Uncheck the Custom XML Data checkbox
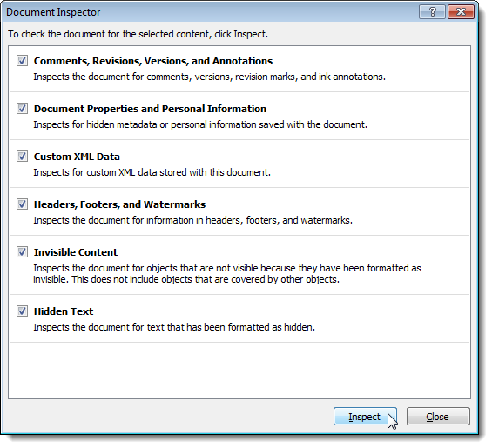492x448 pixels. tap(22, 156)
